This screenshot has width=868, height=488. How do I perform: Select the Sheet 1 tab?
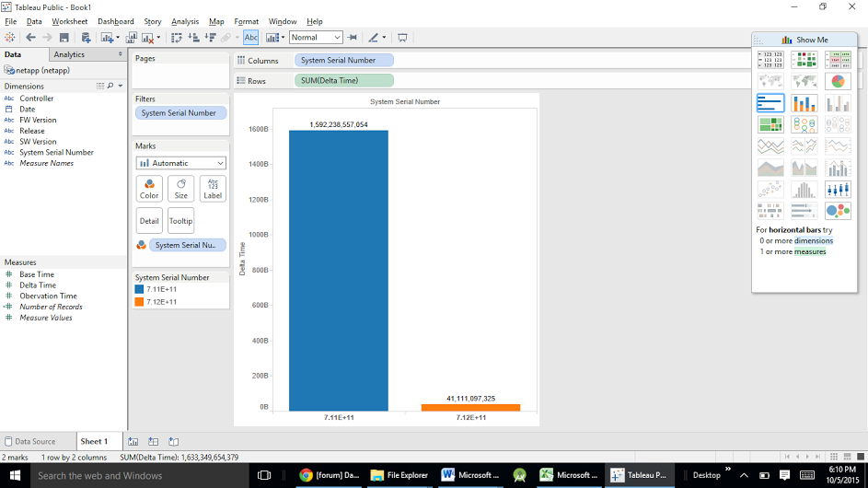pos(94,441)
